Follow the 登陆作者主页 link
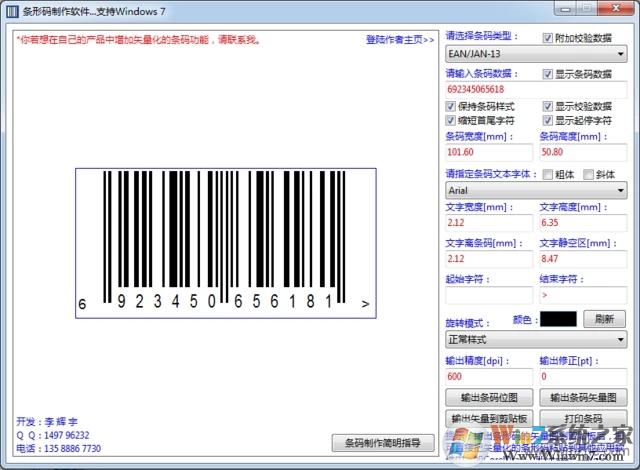 pyautogui.click(x=400, y=40)
